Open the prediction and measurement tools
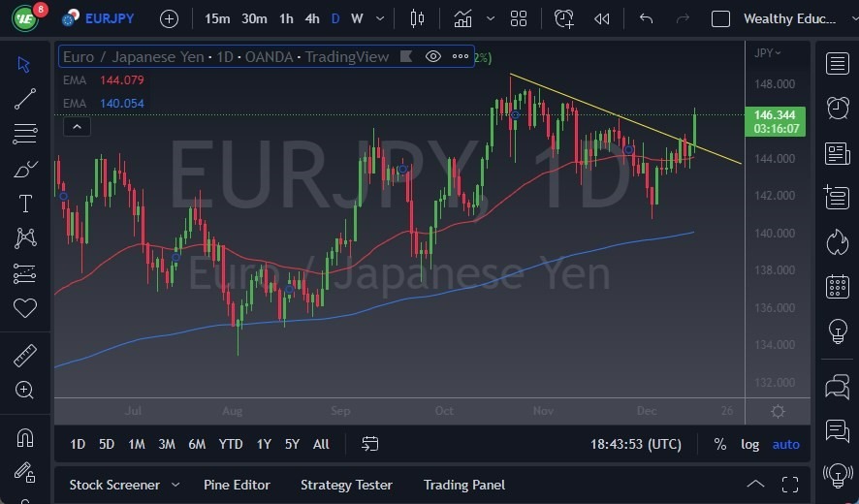 25,273
